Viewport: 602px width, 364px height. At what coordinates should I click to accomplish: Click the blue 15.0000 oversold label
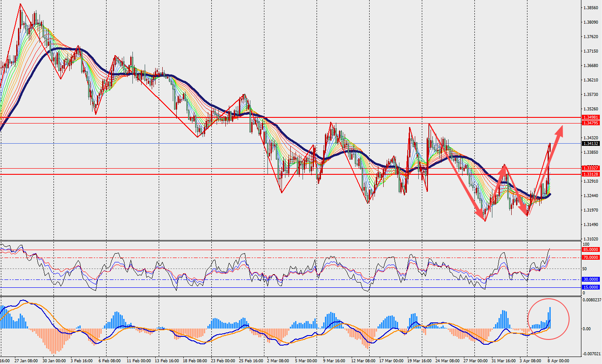pos(591,287)
